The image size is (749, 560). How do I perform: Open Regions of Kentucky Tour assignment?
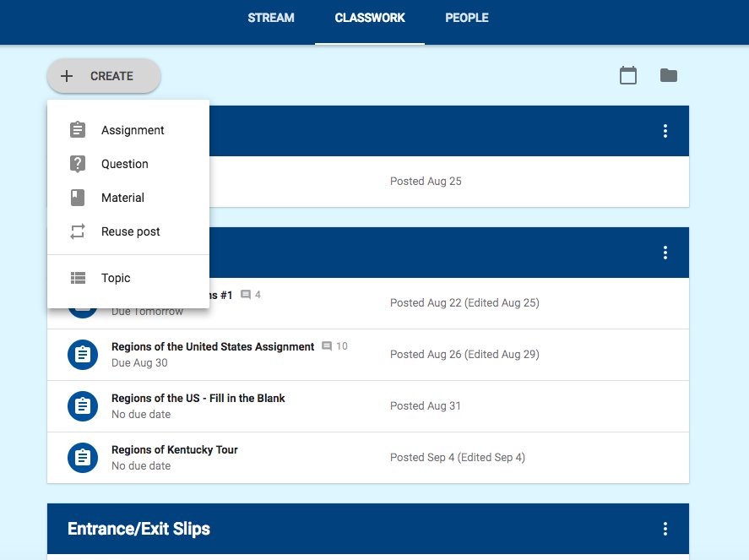[x=174, y=449]
